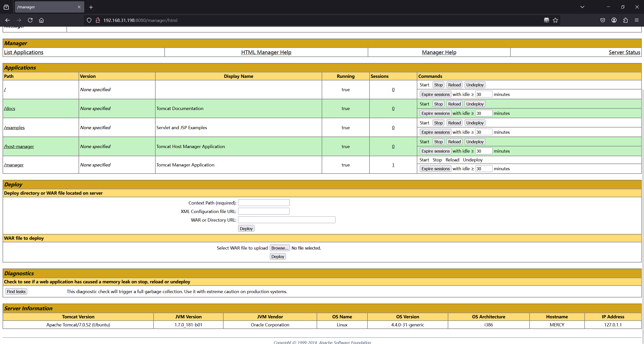Close the /manager tab
The height and width of the screenshot is (344, 644).
point(79,7)
